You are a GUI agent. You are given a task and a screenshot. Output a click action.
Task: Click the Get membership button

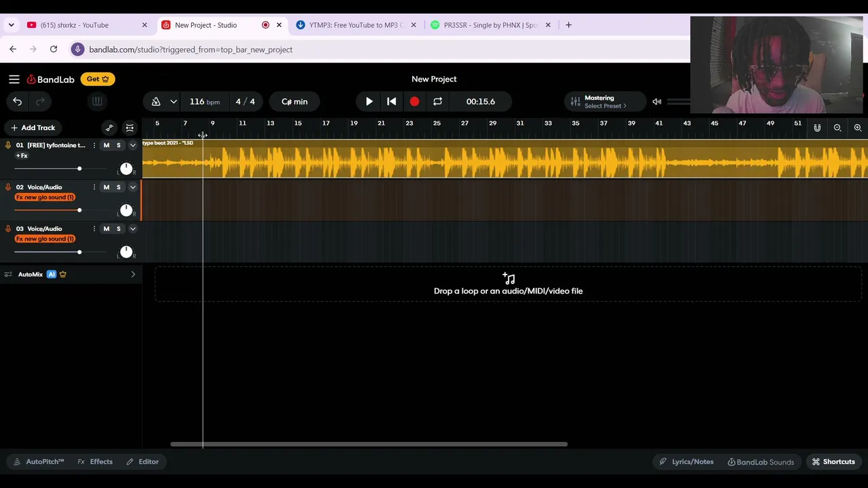pos(98,79)
